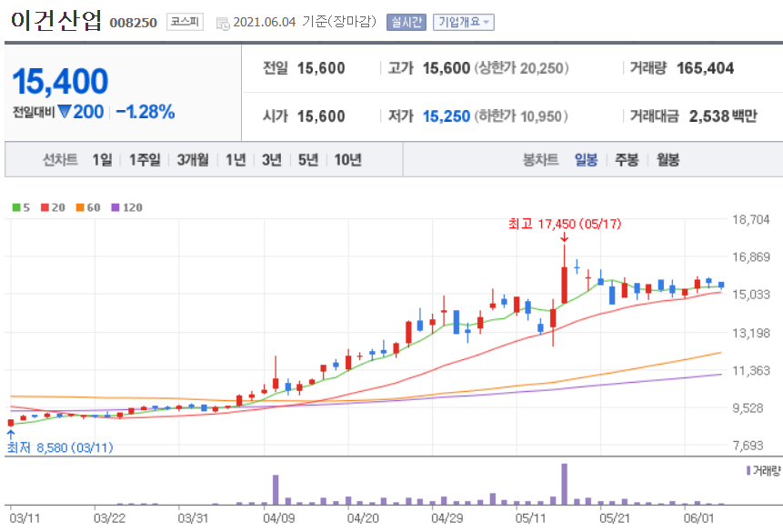Select the 3년 line chart tab
Viewport: 783px width, 532px height.
pos(272,160)
